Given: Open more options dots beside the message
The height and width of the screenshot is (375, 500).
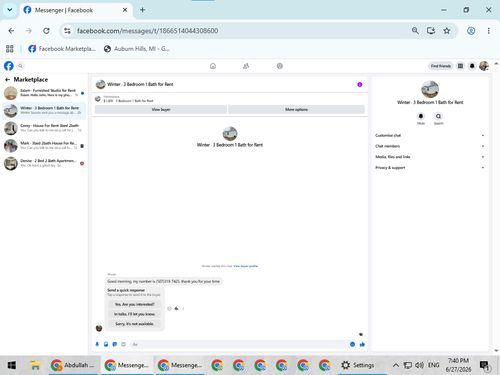Looking at the screenshot, I should 183,308.
